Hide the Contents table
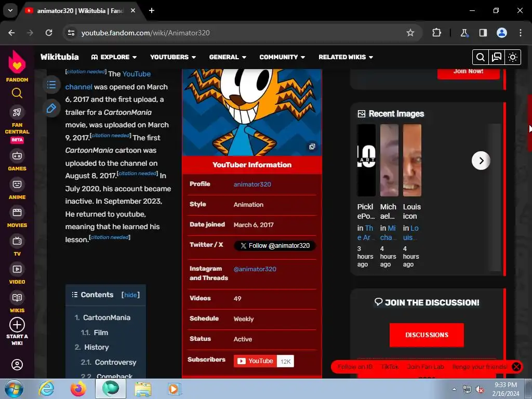This screenshot has width=532, height=399. click(130, 295)
